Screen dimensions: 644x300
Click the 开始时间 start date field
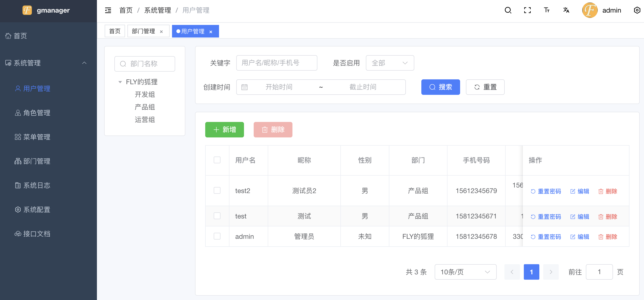pyautogui.click(x=279, y=87)
